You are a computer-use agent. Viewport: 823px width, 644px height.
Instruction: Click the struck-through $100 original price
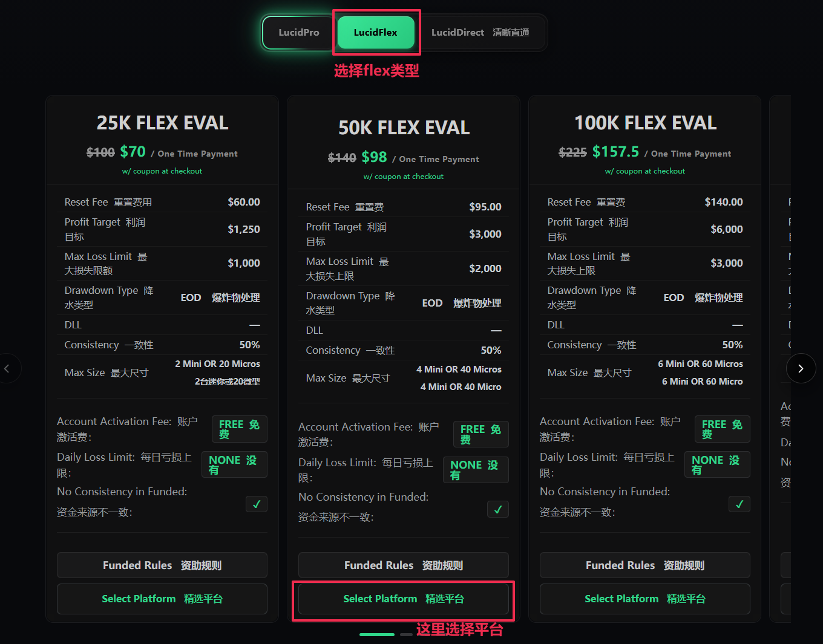point(100,152)
